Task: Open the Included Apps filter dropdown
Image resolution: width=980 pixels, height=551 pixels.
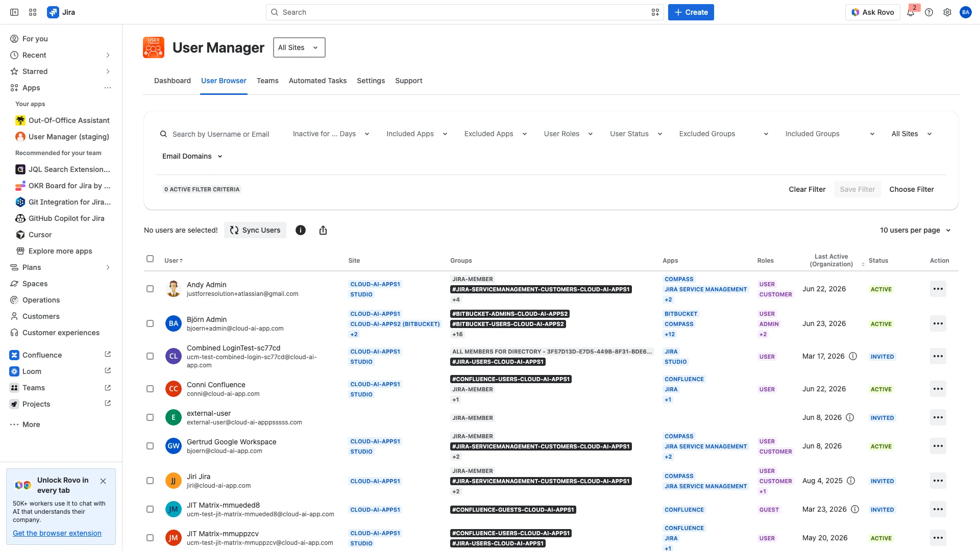Action: [x=416, y=134]
